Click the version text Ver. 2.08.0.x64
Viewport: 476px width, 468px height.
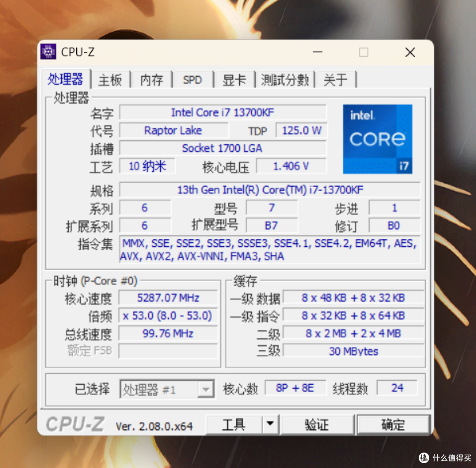154,427
